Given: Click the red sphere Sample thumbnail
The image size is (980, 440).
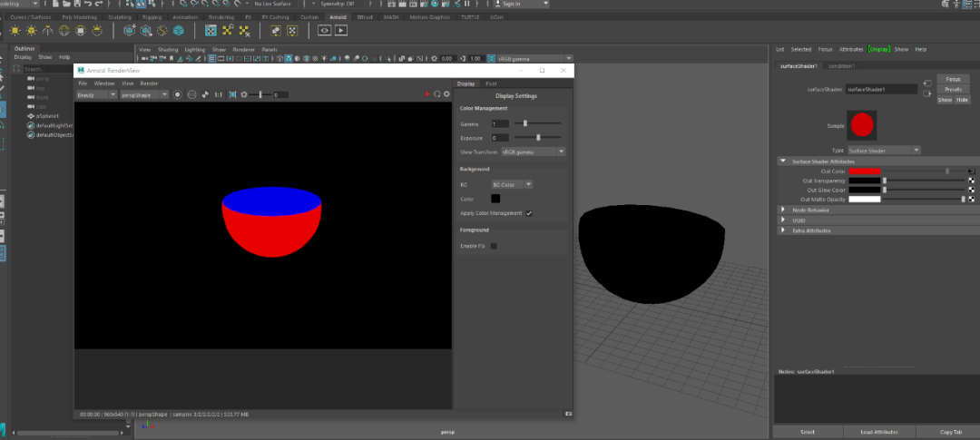Looking at the screenshot, I should coord(862,125).
